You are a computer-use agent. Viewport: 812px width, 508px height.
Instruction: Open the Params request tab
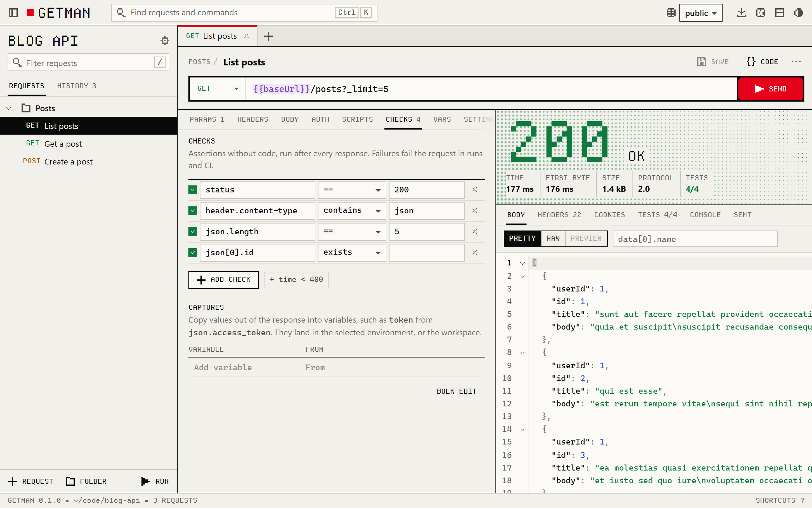coord(207,120)
